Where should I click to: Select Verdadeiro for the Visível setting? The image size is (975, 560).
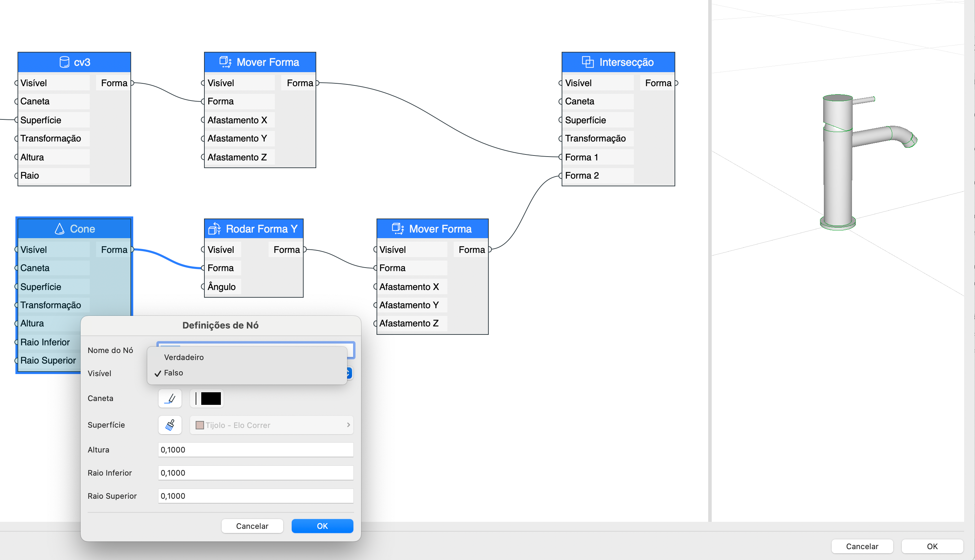coord(184,357)
